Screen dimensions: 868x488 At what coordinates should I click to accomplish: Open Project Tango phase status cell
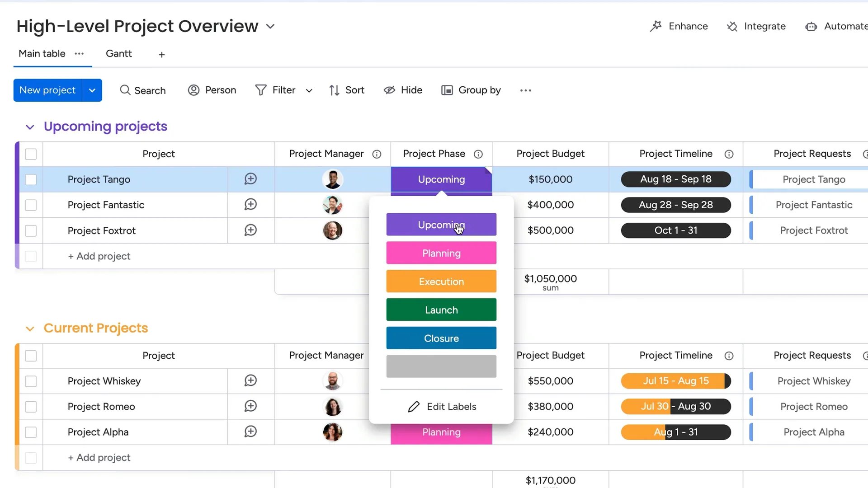coord(441,179)
